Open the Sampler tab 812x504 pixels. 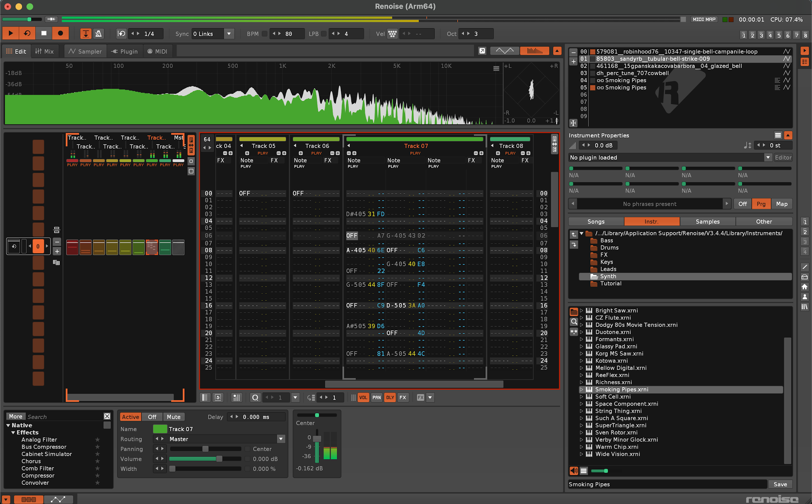pos(85,51)
